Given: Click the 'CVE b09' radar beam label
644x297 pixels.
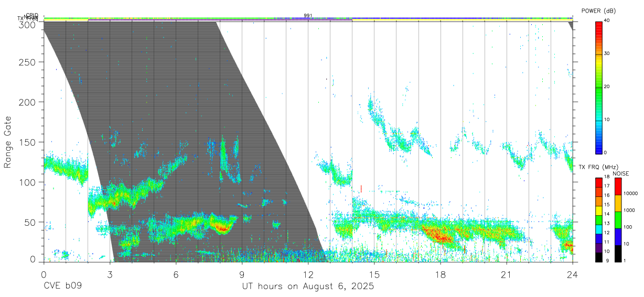Looking at the screenshot, I should (62, 287).
